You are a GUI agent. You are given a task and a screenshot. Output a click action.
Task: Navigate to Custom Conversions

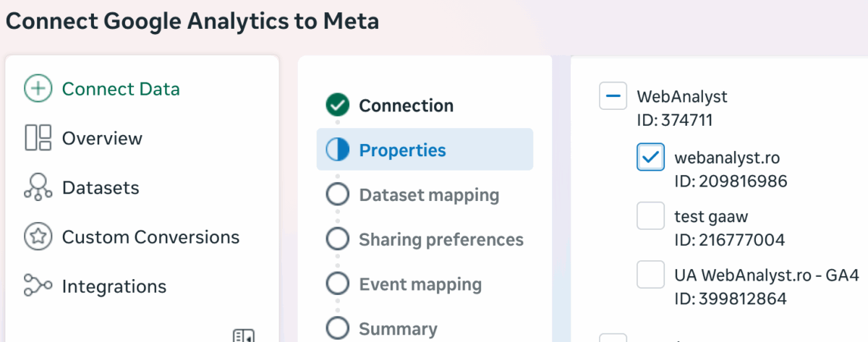(x=150, y=236)
